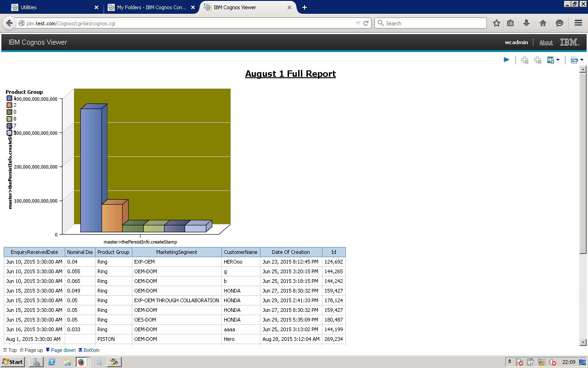Screen dimensions: 588x368
Task: Bookmark this page with the star icon
Action: coord(497,23)
